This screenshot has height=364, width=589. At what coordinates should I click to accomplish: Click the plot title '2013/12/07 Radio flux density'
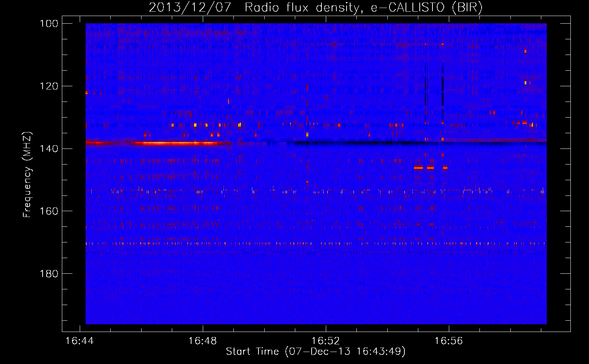coord(316,7)
